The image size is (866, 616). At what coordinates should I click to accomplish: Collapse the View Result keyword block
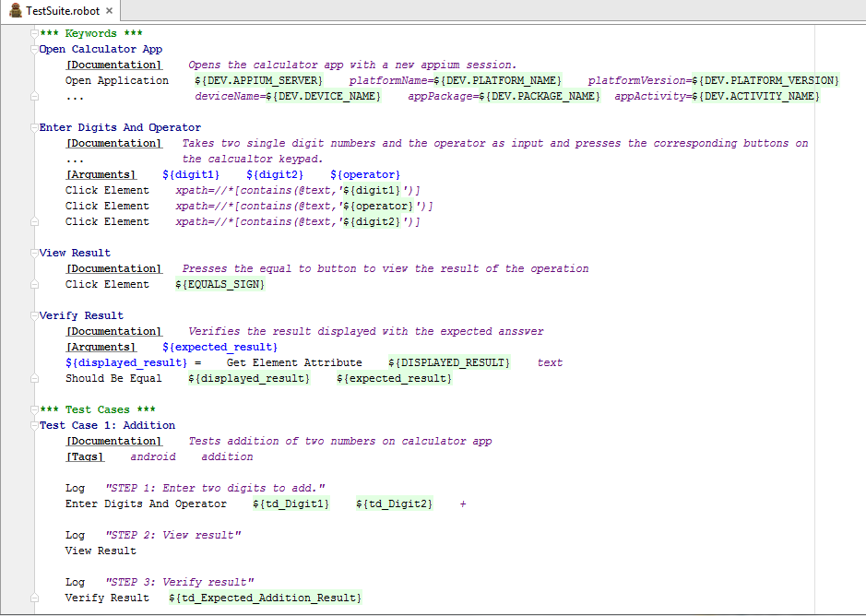tap(34, 254)
